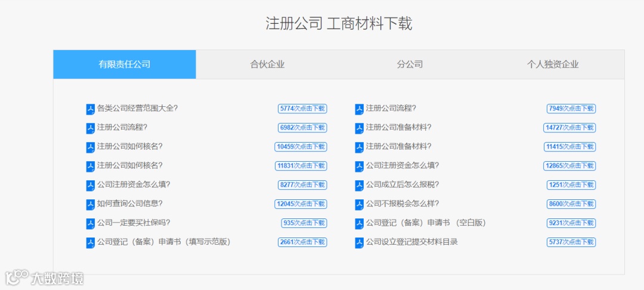Click PDF icon beside 公司设立登记提交材料目录
The height and width of the screenshot is (290, 644).
(x=360, y=243)
